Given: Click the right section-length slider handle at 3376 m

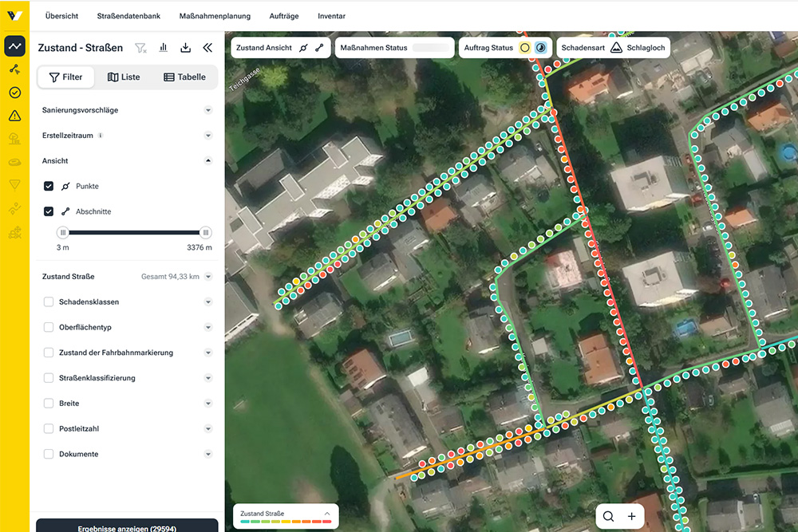Looking at the screenshot, I should 206,232.
